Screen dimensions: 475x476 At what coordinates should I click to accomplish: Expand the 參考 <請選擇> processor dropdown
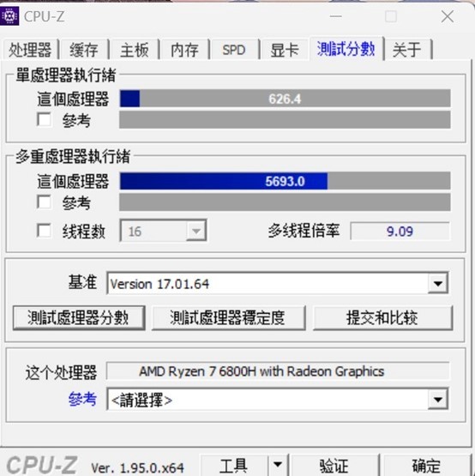pyautogui.click(x=437, y=399)
